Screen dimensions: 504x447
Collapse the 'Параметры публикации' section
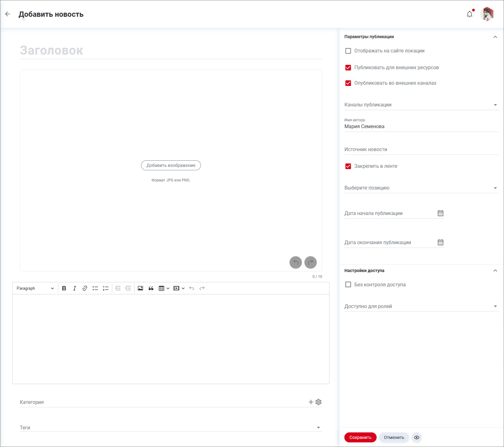tap(495, 37)
